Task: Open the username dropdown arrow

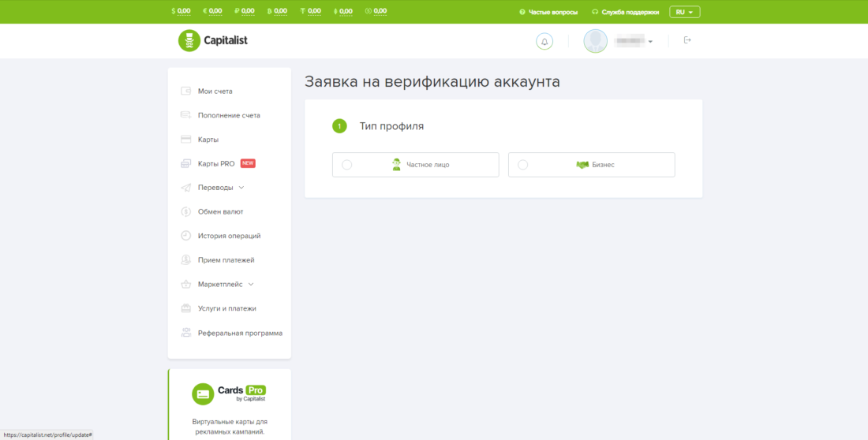Action: (x=650, y=42)
